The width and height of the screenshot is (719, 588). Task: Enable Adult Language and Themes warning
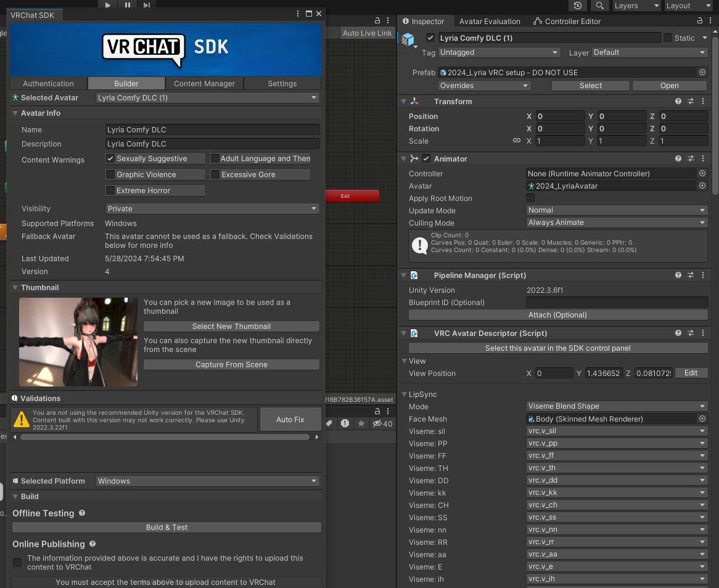pos(215,158)
